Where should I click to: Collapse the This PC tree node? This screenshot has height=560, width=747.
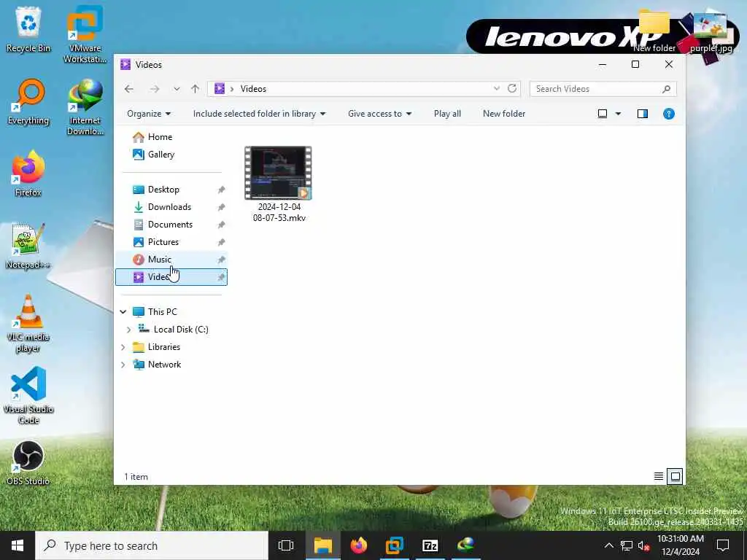coord(123,312)
